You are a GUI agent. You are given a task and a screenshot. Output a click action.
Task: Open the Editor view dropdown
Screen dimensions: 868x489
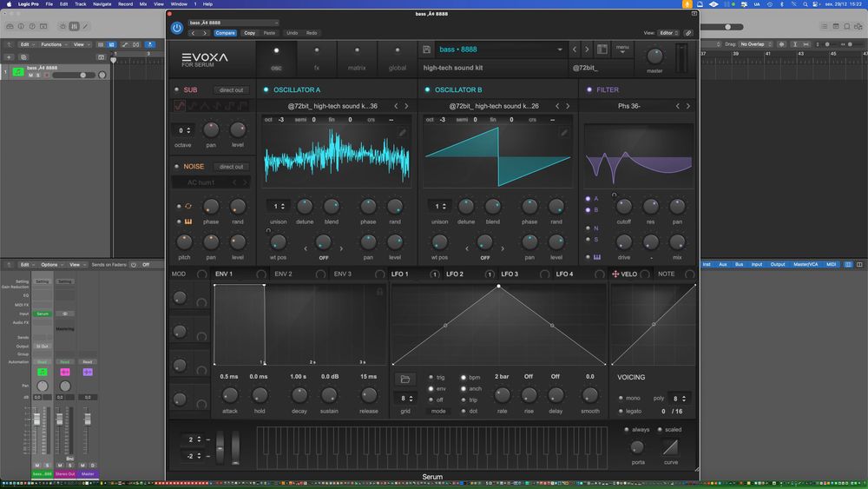[x=668, y=33]
